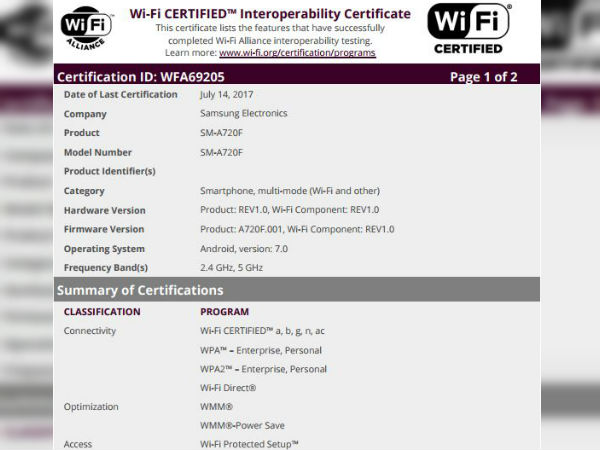Select the Wi-Fi Direct program entry
Image resolution: width=600 pixels, height=450 pixels.
tap(228, 388)
